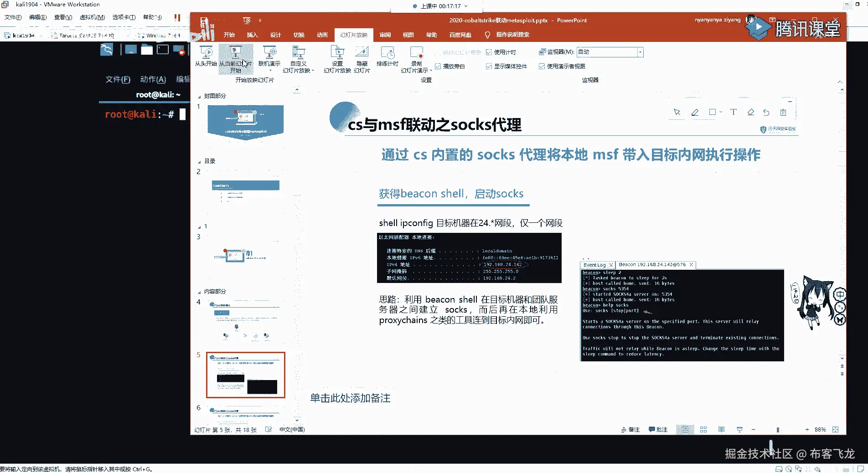
Task: Select the pen tool in annotation toolbar
Action: pos(695,112)
